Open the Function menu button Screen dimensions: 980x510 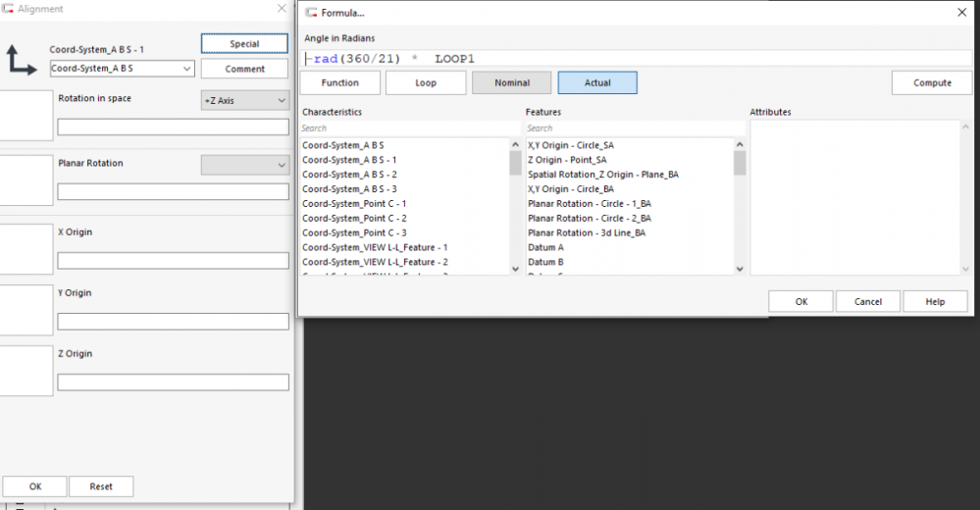coord(340,83)
